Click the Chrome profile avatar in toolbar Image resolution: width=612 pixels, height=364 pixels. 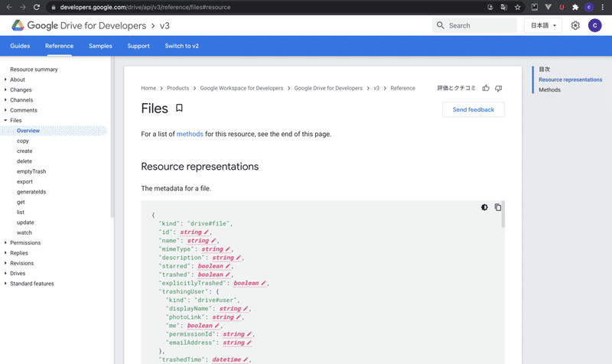(589, 7)
